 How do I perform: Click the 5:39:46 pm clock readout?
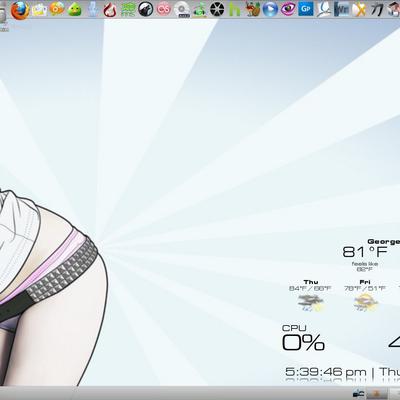[x=325, y=371]
